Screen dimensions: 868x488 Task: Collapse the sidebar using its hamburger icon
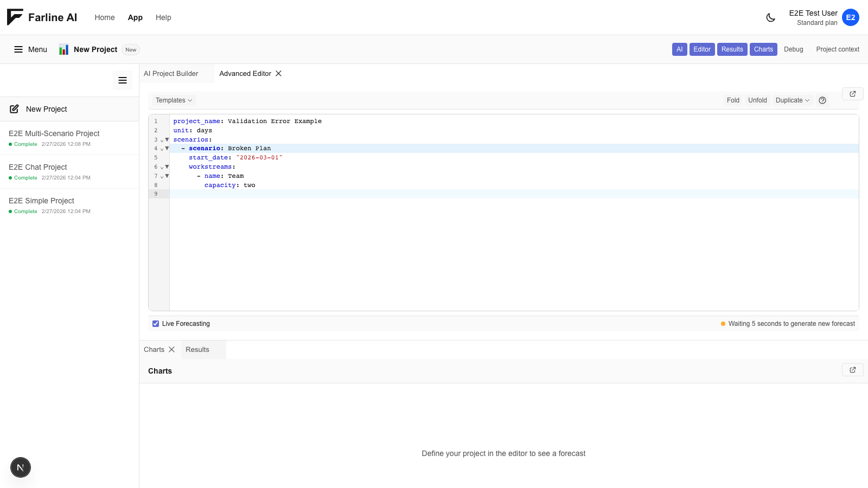point(123,80)
